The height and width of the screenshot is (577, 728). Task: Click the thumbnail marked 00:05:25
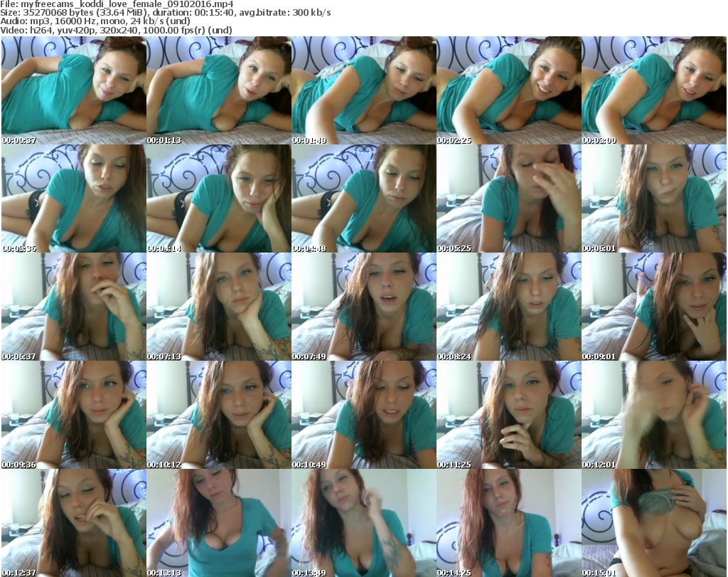pos(508,198)
